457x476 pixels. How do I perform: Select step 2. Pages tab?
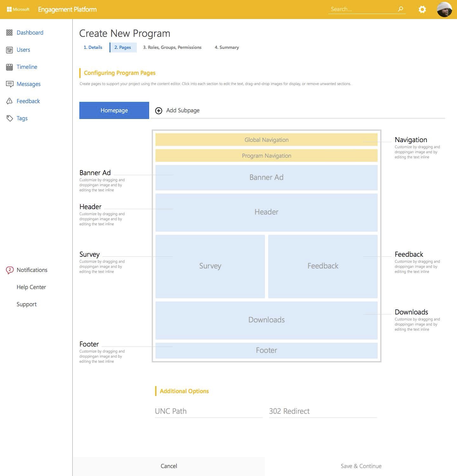pyautogui.click(x=123, y=47)
